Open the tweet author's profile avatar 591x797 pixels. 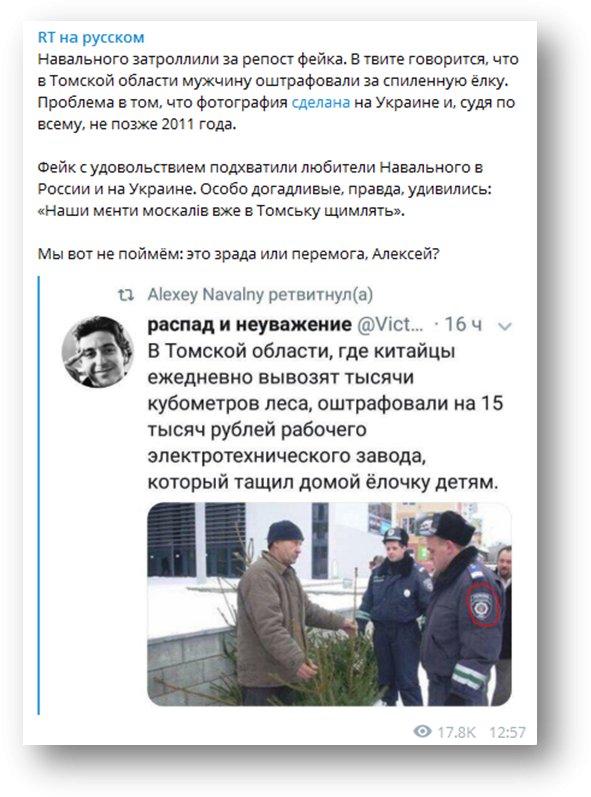pyautogui.click(x=98, y=352)
